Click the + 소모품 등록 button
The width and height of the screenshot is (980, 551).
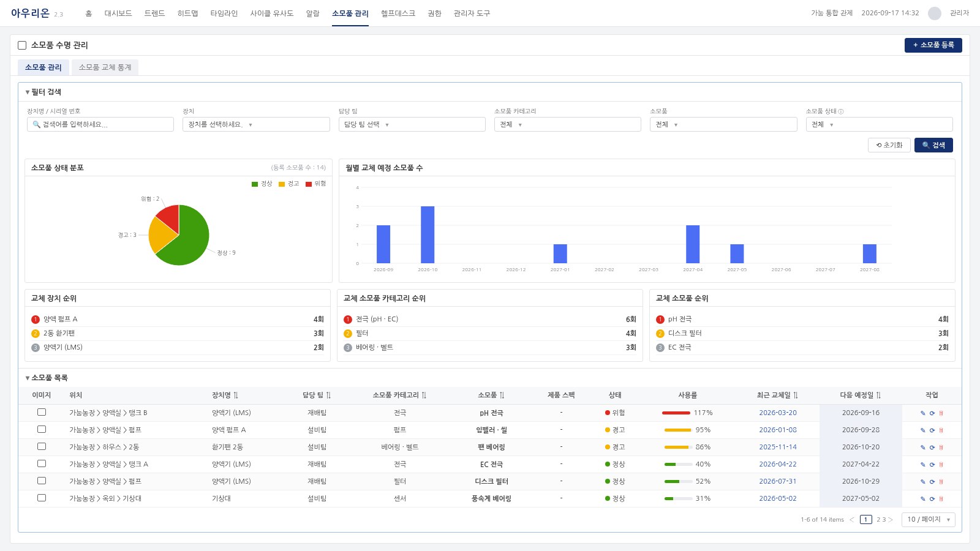933,45
